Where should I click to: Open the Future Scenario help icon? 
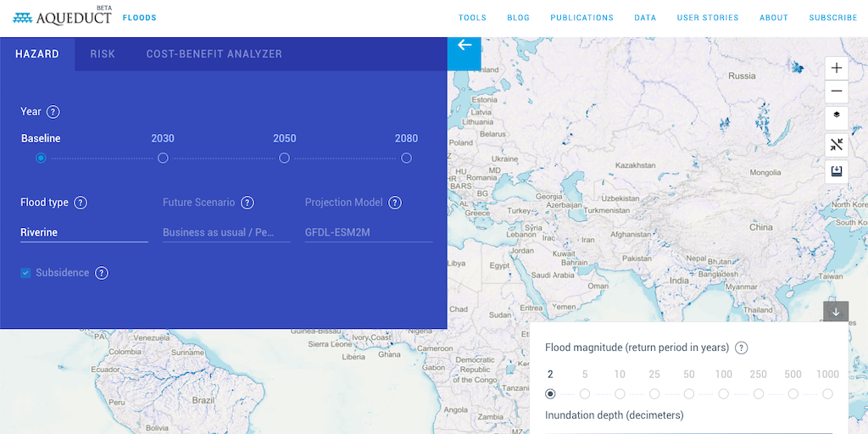[x=248, y=203]
